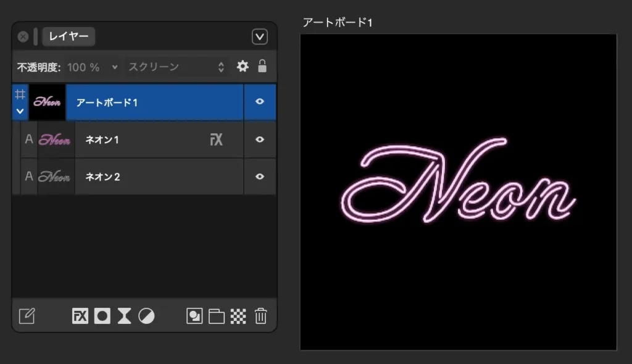
Task: Create a new layer group
Action: tap(216, 316)
